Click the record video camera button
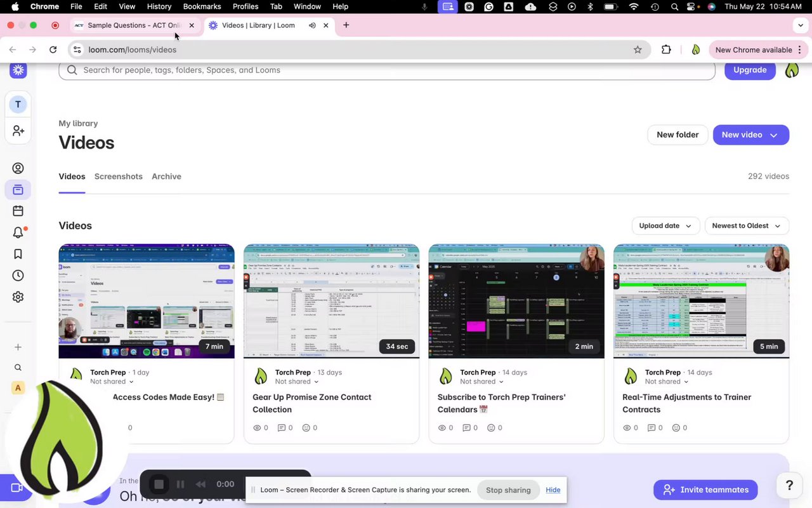The height and width of the screenshot is (508, 812). 16,488
